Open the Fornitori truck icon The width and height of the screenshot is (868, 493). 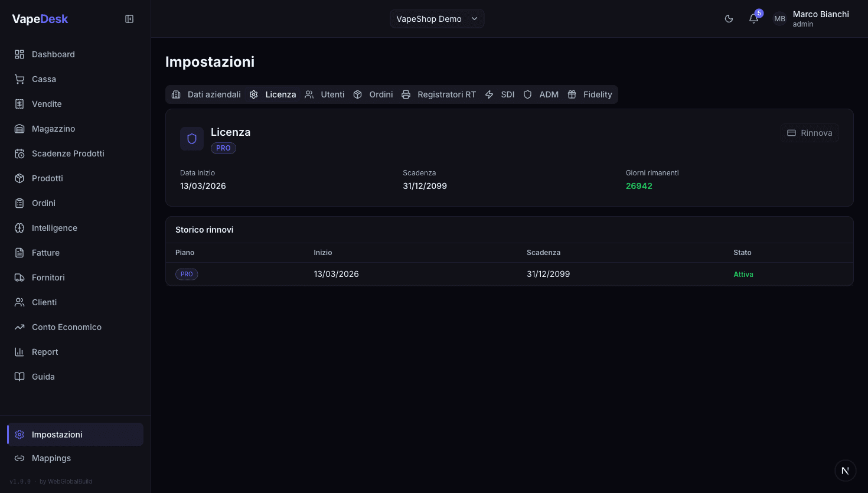tap(19, 277)
